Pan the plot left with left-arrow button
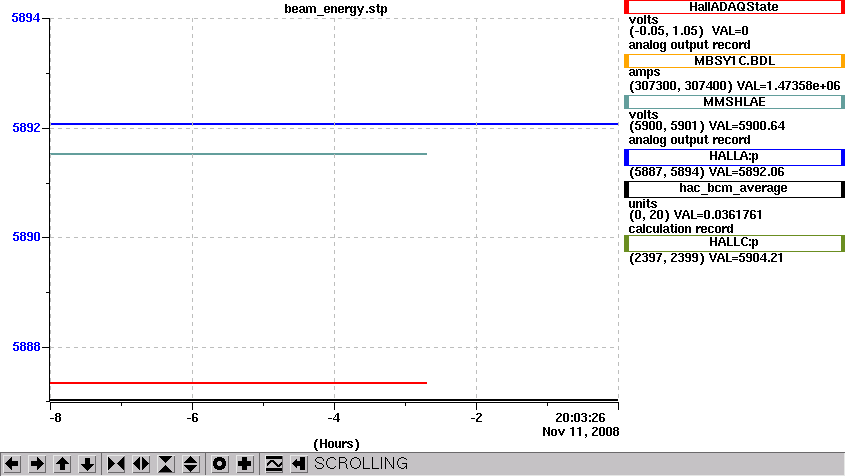 pos(12,464)
